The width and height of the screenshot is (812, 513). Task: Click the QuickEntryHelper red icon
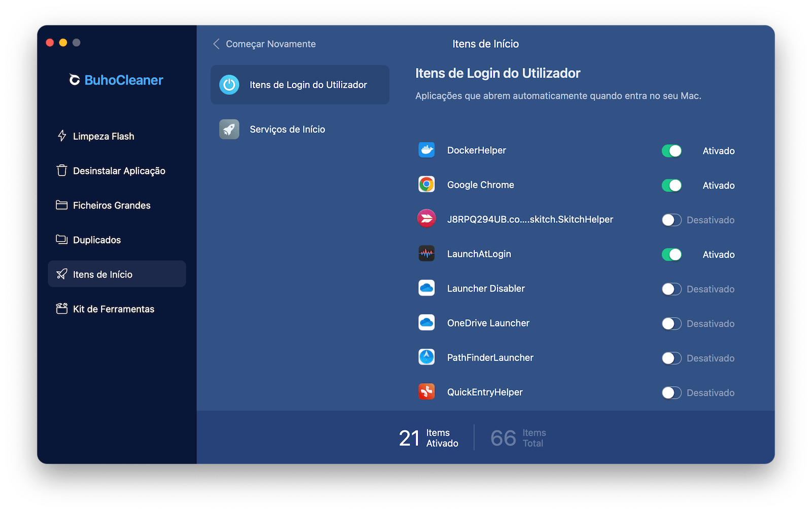[426, 392]
